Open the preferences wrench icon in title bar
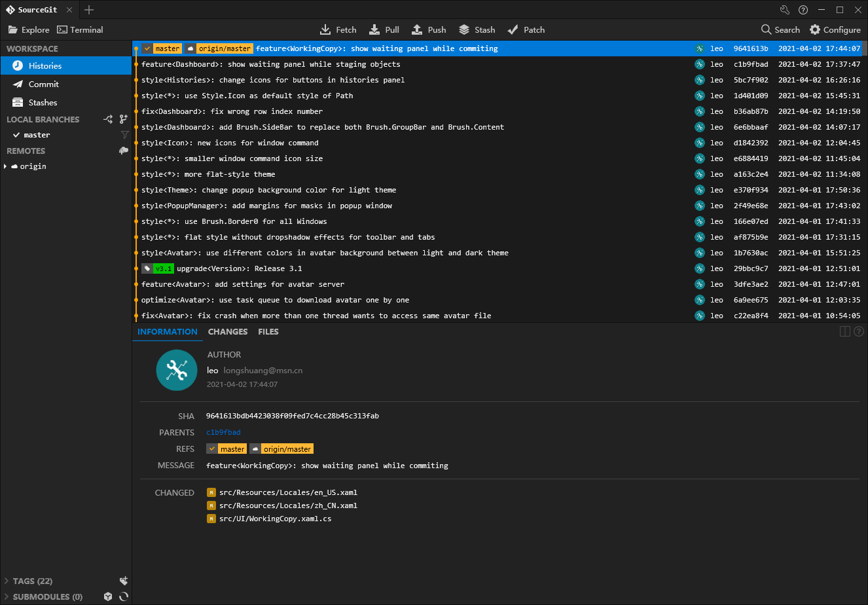868x605 pixels. click(785, 10)
